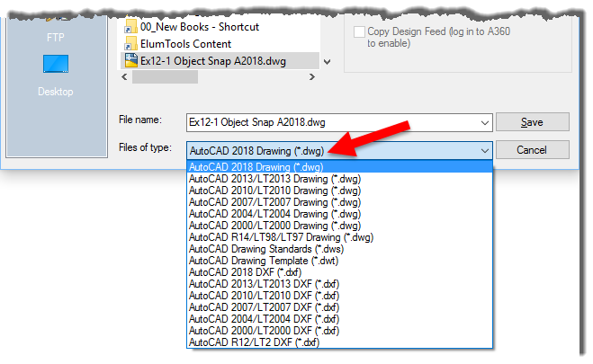Click the Desktop icon in the places sidebar
Viewport: 593px width, 364px height.
[x=56, y=64]
